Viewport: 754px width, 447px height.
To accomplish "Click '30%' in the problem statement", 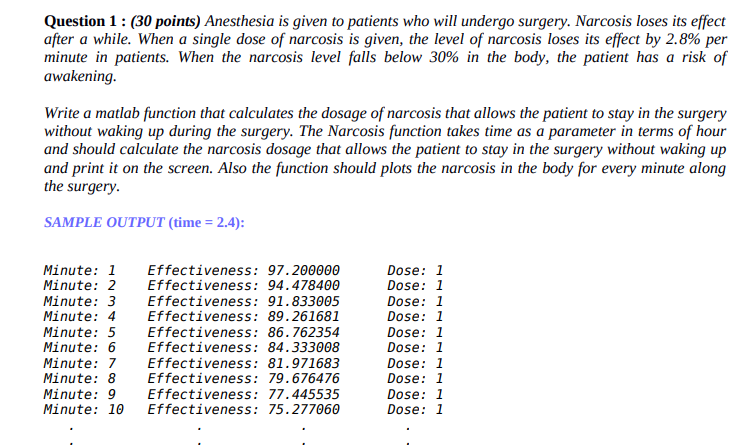I will [444, 58].
